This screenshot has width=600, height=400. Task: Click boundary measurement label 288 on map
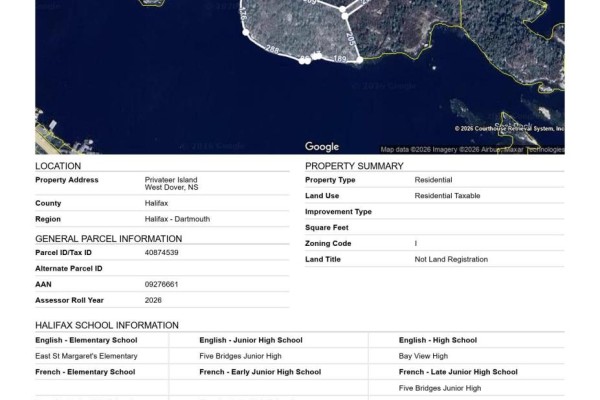[x=272, y=49]
